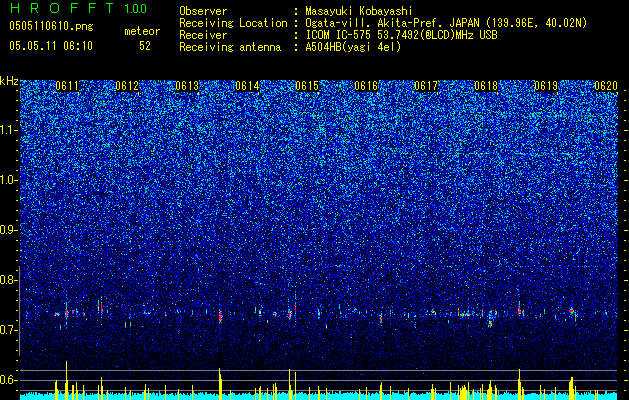
Task: Click the Receiving antenna label
Action: click(230, 47)
